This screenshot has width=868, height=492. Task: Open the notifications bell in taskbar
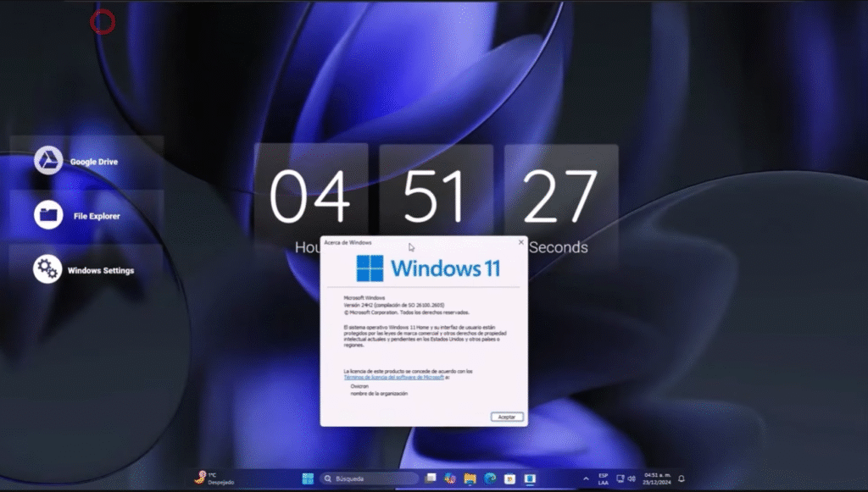(x=682, y=478)
